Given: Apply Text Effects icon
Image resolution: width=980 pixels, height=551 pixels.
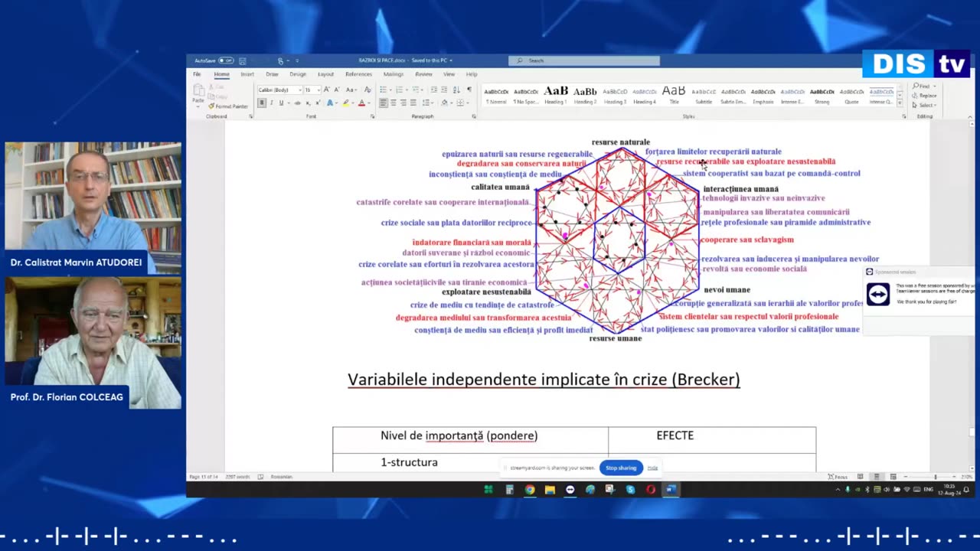Looking at the screenshot, I should 330,103.
